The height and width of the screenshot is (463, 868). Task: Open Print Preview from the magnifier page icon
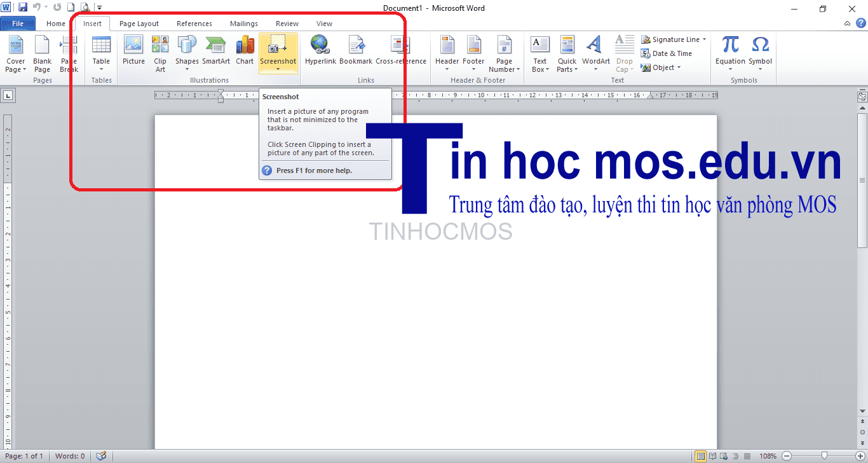[85, 8]
